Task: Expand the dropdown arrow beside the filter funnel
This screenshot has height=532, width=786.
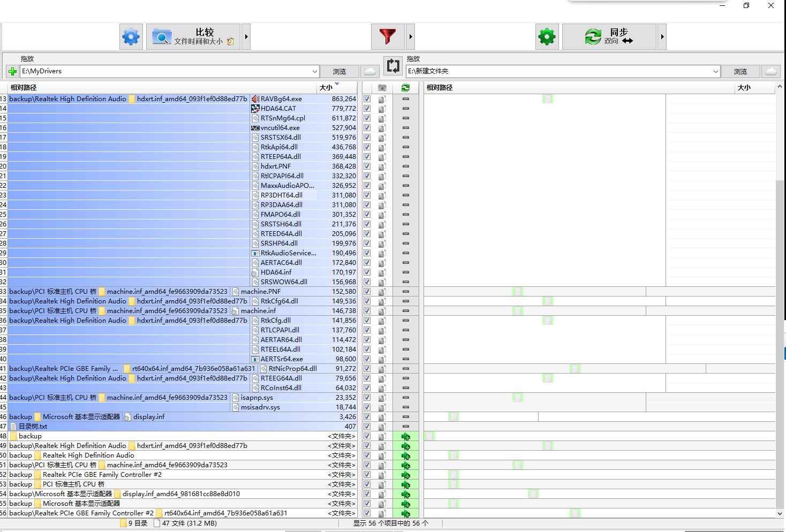Action: [411, 37]
